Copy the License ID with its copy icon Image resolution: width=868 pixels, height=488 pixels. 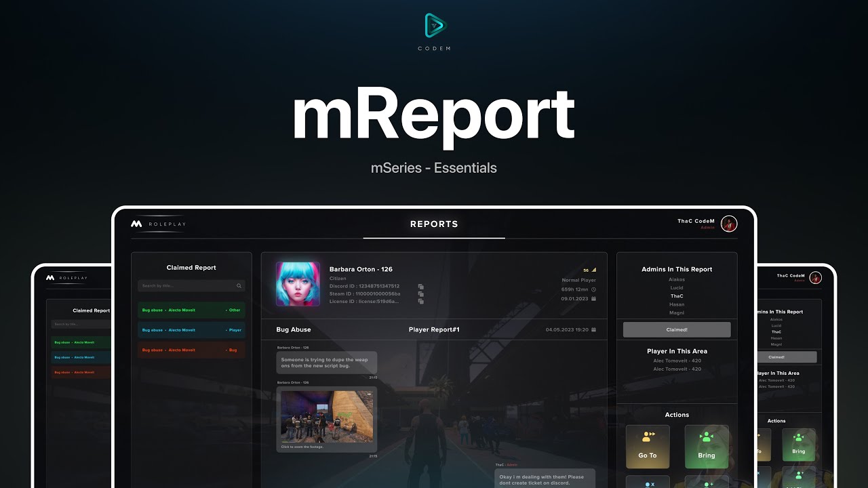pyautogui.click(x=421, y=302)
